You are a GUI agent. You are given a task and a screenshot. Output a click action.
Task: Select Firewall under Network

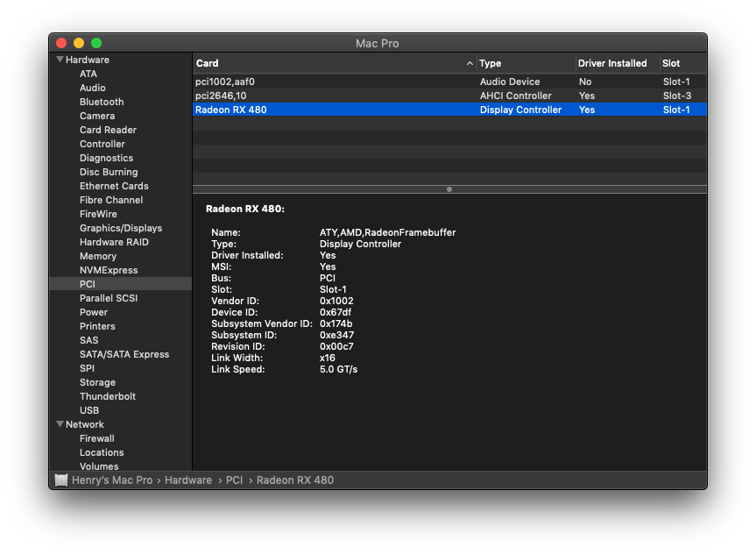[x=97, y=438]
